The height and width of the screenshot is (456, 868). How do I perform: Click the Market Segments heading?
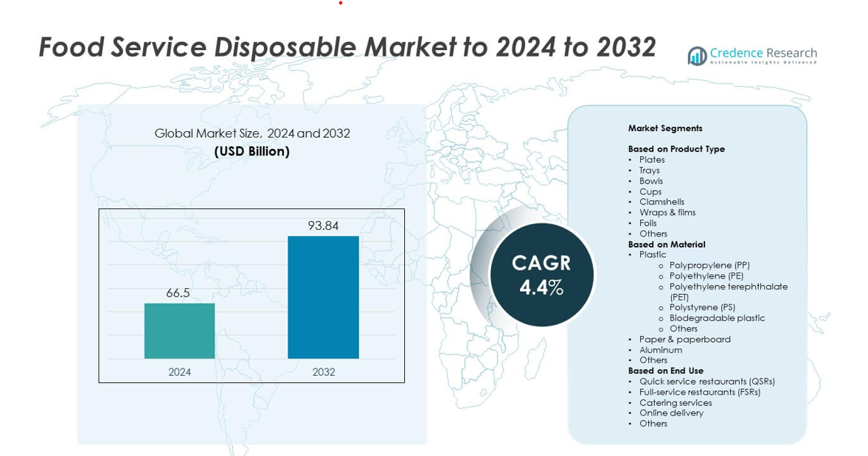pyautogui.click(x=665, y=128)
